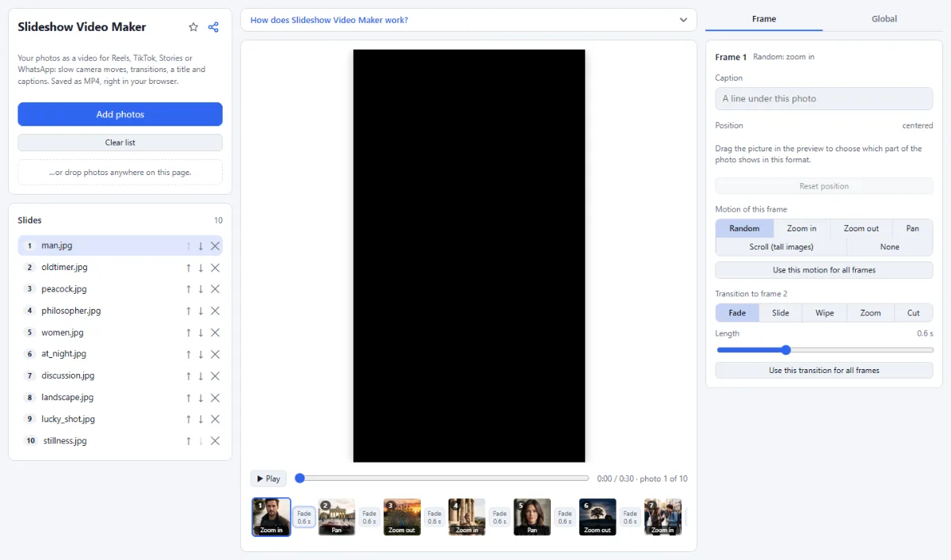This screenshot has width=951, height=560.
Task: Click Use this transition for all frames
Action: click(824, 370)
